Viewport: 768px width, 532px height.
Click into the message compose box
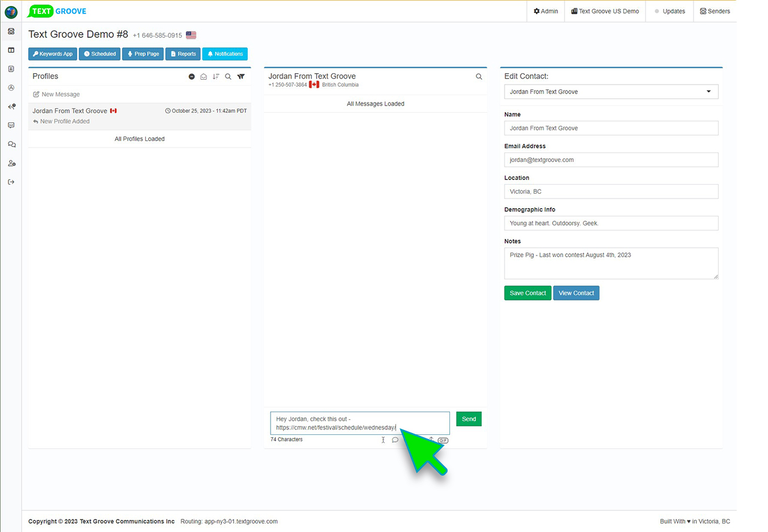click(x=360, y=423)
